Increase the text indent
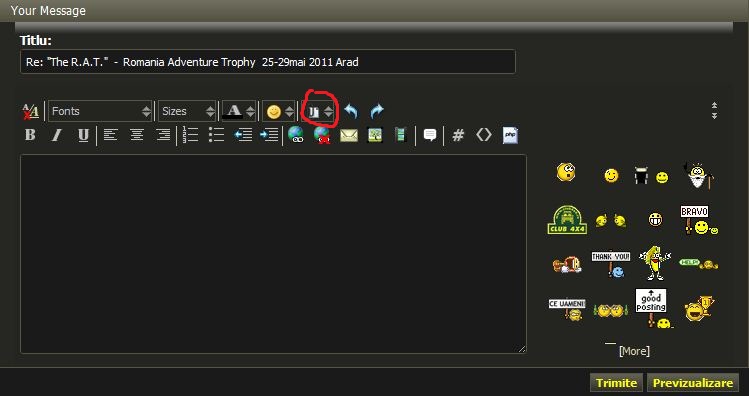Screen dimensions: 749x396 pos(269,135)
